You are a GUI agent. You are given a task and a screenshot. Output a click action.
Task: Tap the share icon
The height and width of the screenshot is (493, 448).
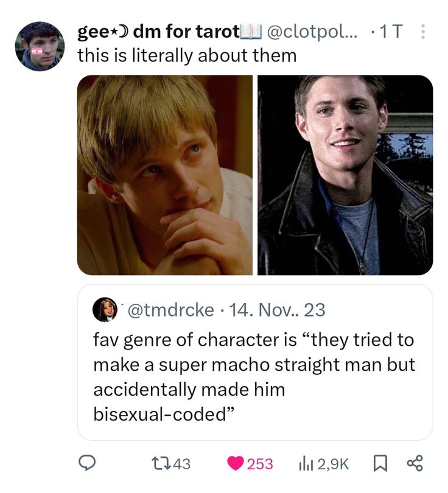click(415, 464)
